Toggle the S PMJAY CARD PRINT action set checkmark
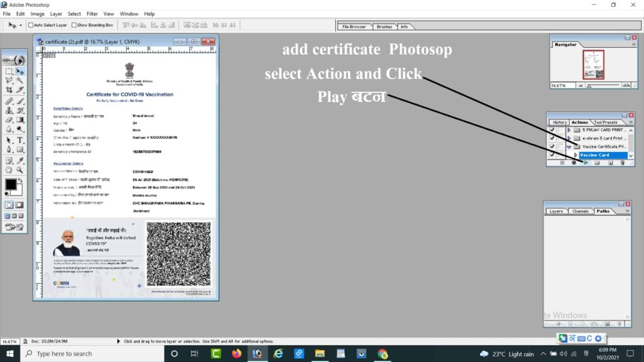The width and height of the screenshot is (644, 362). point(552,130)
